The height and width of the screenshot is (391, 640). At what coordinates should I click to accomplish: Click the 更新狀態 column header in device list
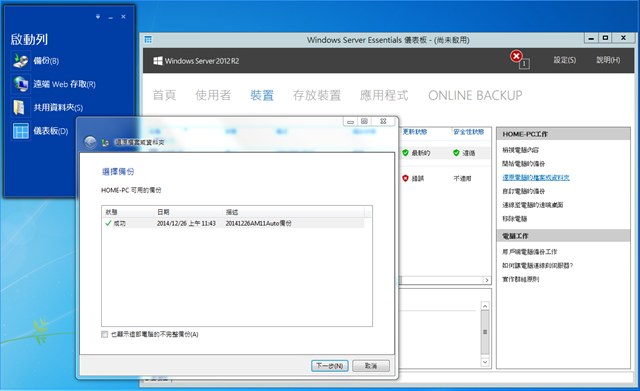point(415,132)
